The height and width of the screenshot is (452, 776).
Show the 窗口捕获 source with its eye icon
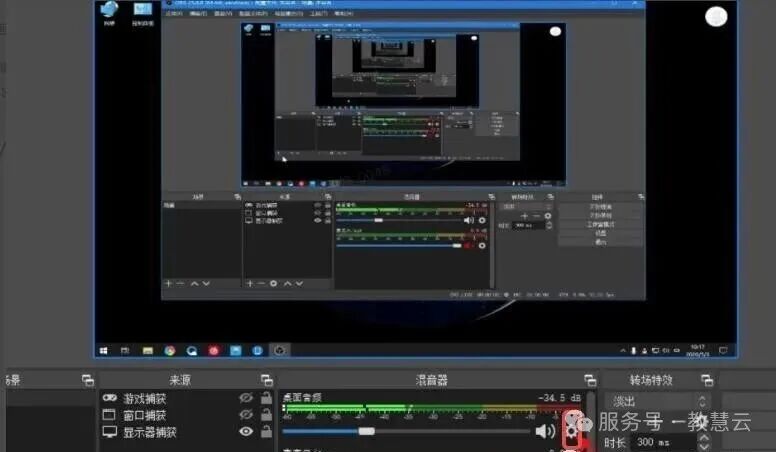246,415
